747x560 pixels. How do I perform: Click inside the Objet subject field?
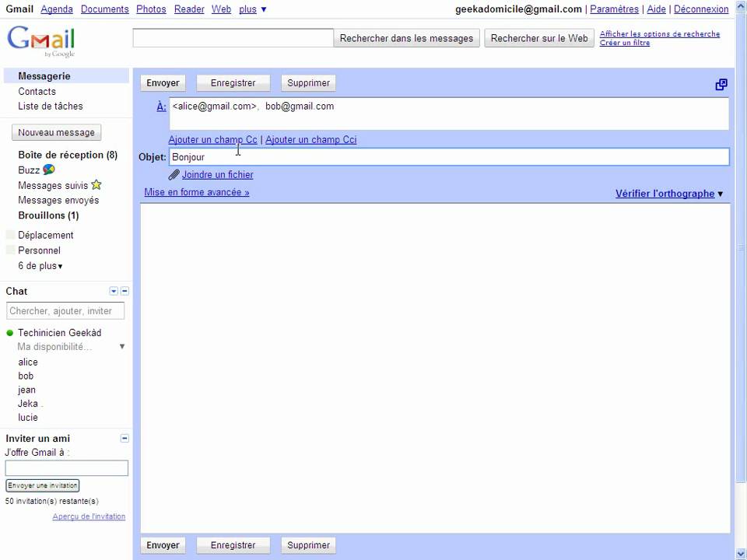tap(389, 156)
